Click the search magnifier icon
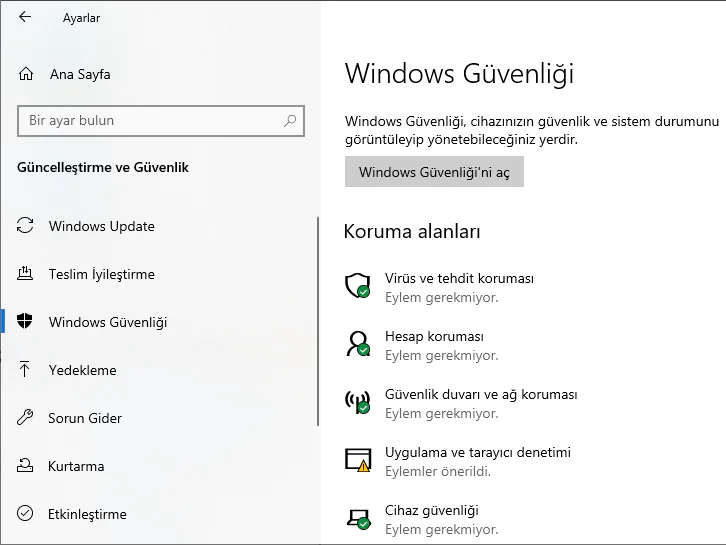 coord(290,121)
